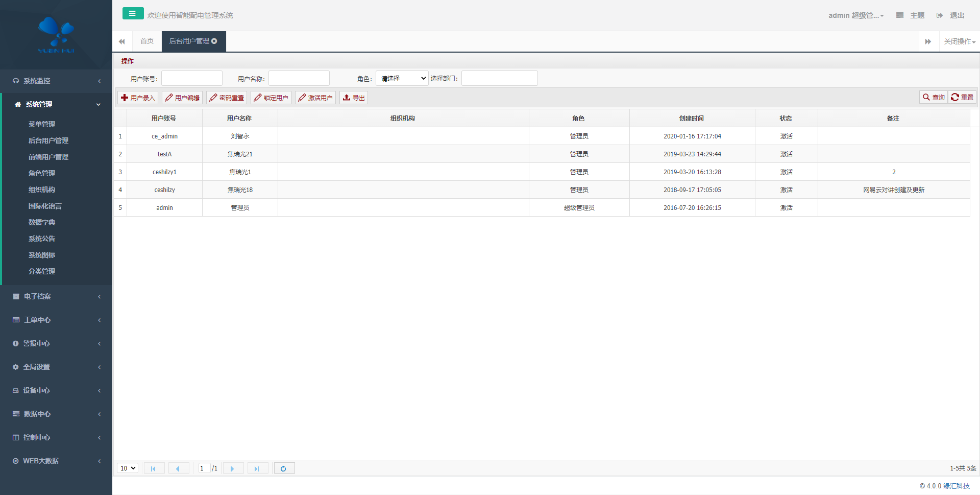The width and height of the screenshot is (980, 495).
Task: Open the 角色 role dropdown
Action: [x=402, y=78]
